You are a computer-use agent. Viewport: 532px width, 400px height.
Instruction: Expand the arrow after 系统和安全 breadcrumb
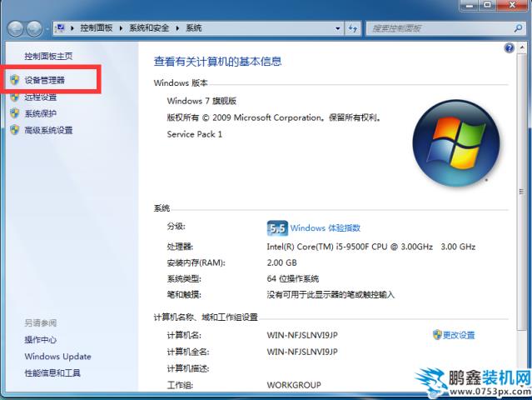click(177, 28)
